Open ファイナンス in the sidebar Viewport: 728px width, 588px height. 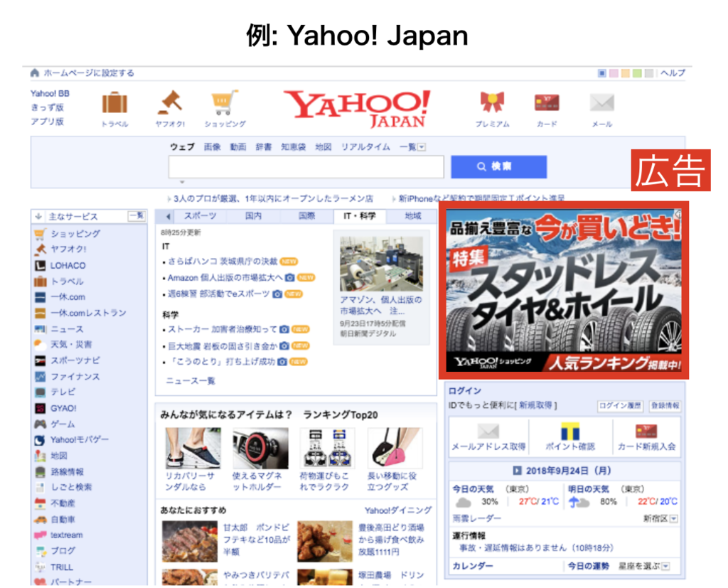[x=75, y=377]
